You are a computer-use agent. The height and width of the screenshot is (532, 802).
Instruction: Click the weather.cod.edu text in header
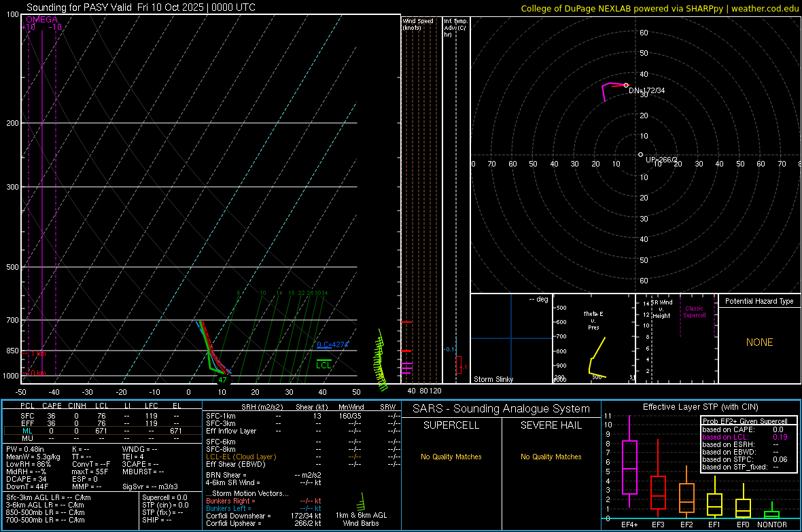click(766, 8)
